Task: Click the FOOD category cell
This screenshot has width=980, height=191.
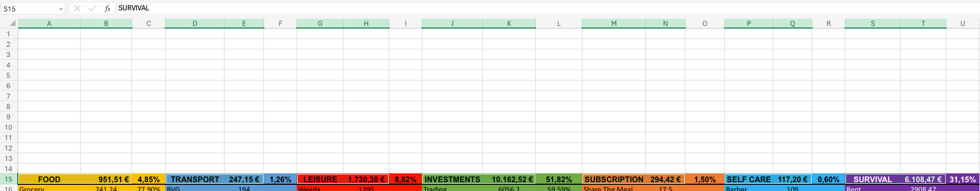Action: [x=49, y=179]
